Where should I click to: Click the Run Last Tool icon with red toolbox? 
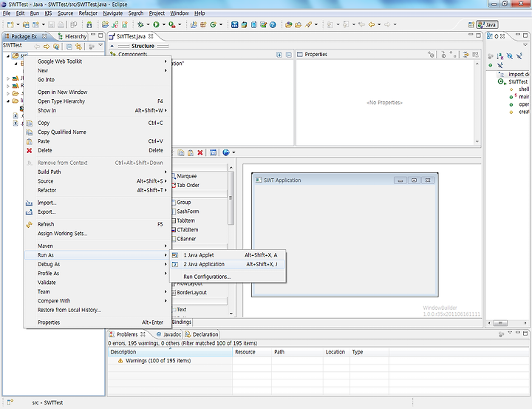pos(172,24)
